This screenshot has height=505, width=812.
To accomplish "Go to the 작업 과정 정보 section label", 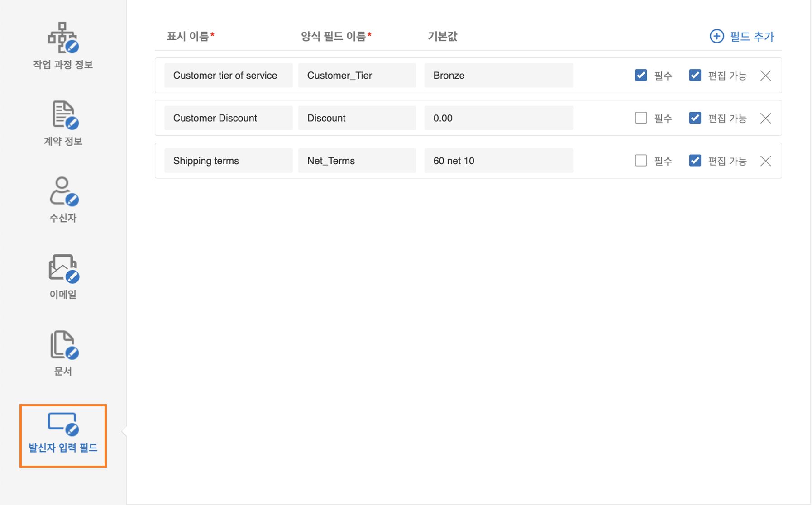I will 63,64.
